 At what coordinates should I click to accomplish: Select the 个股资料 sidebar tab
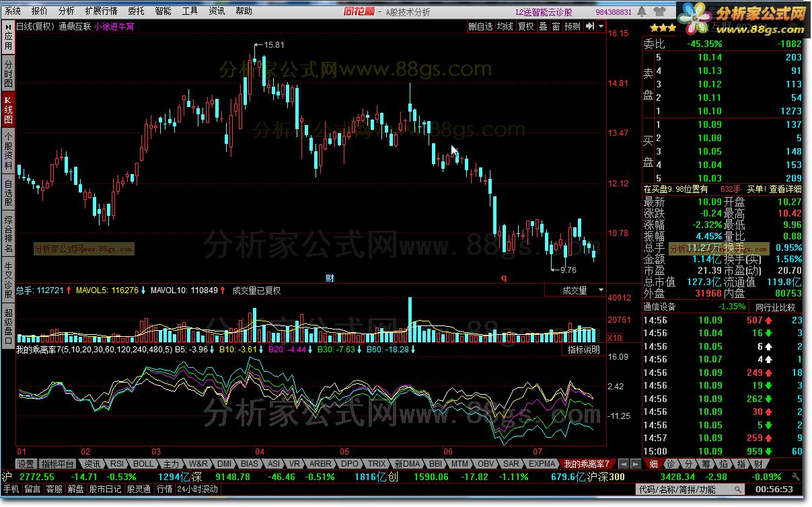[x=8, y=150]
